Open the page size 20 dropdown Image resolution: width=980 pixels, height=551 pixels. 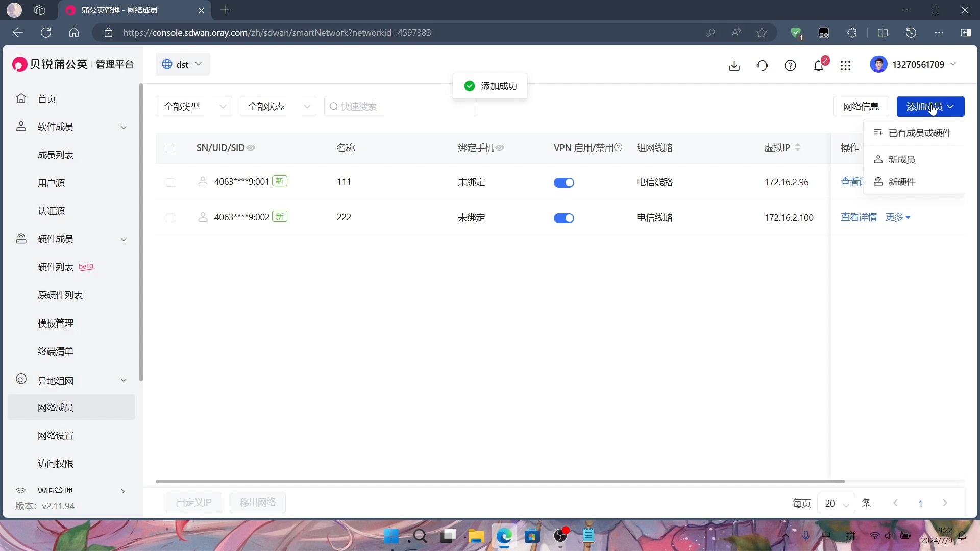click(836, 503)
